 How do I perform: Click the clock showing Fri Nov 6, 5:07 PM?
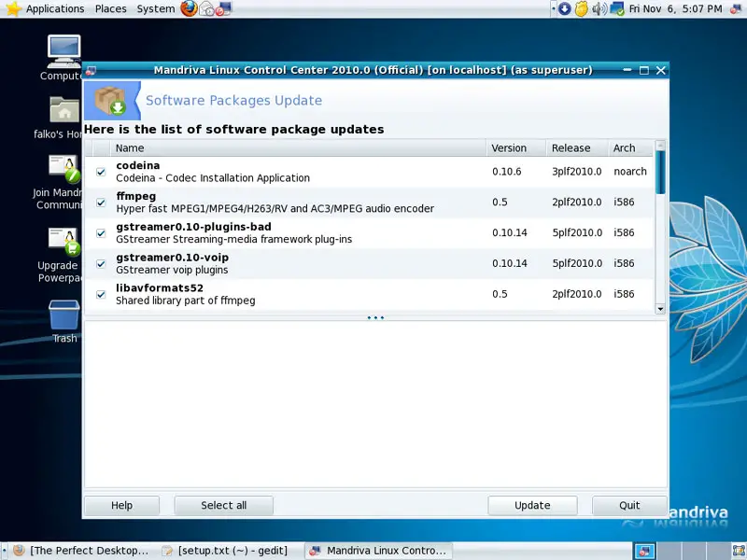(675, 8)
